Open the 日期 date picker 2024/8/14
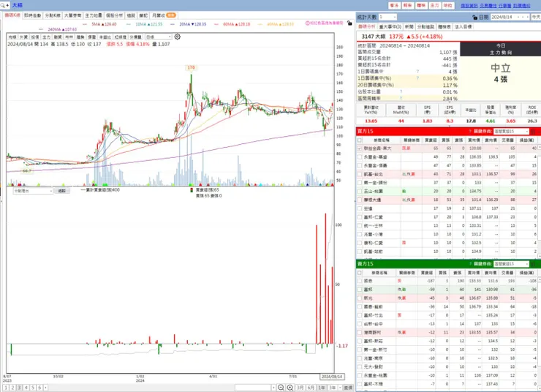 coord(510,17)
